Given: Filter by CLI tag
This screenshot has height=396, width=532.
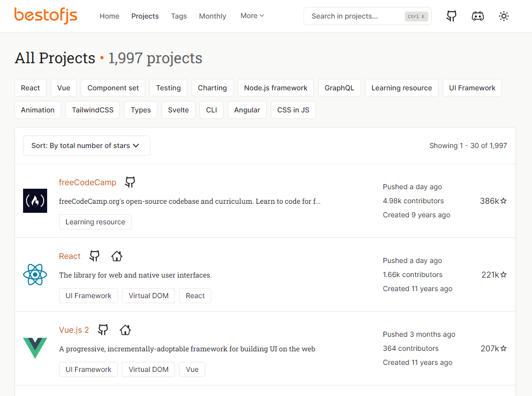Looking at the screenshot, I should pyautogui.click(x=212, y=110).
